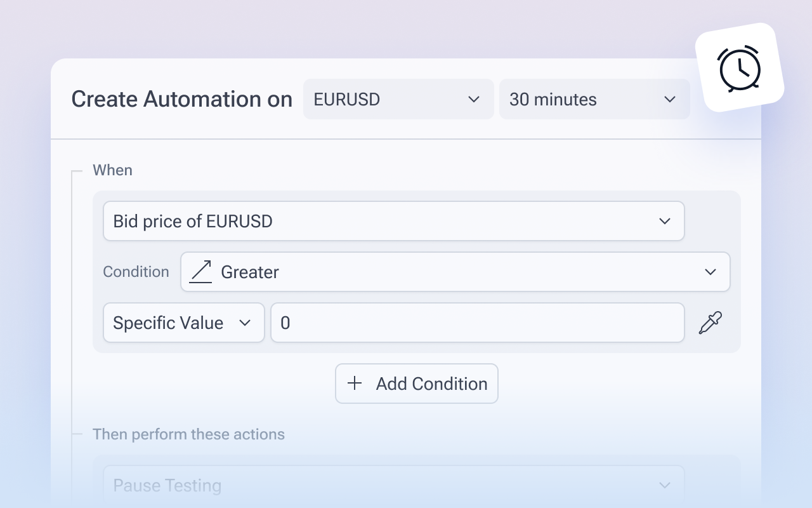This screenshot has height=508, width=812.
Task: Click the chevron in the EURUSD symbol selector
Action: click(473, 100)
